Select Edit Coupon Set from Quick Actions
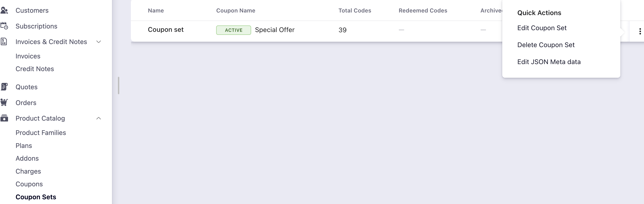The width and height of the screenshot is (644, 204). tap(542, 28)
